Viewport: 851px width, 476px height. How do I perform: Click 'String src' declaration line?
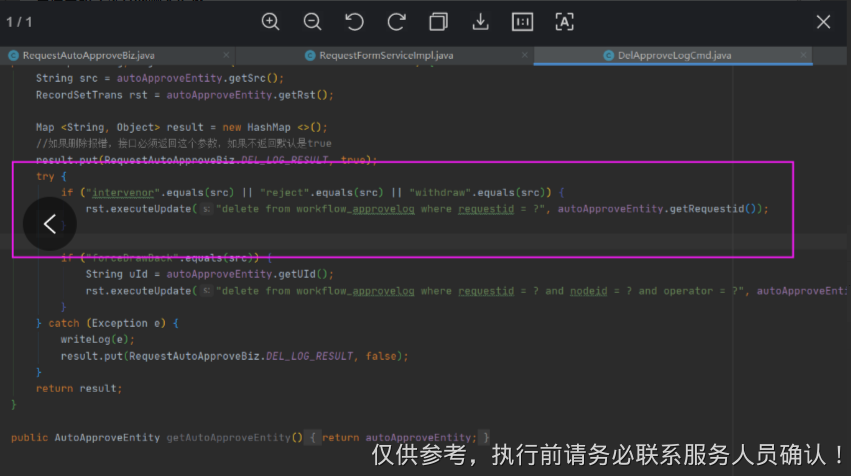pos(160,78)
